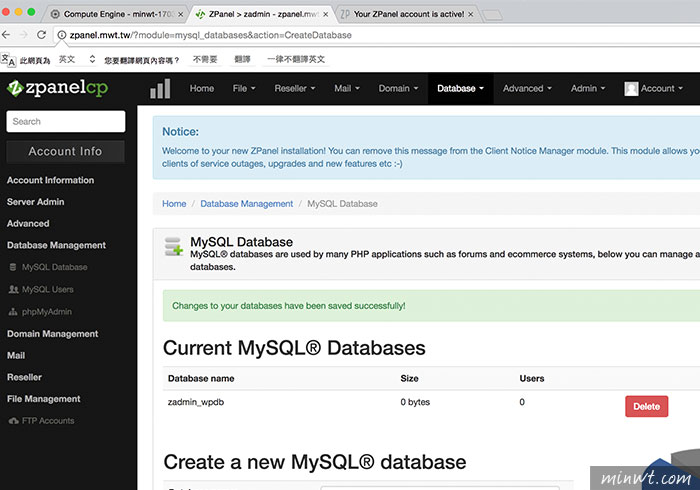The width and height of the screenshot is (700, 490).
Task: Collapse Database Management in sidebar
Action: click(56, 245)
